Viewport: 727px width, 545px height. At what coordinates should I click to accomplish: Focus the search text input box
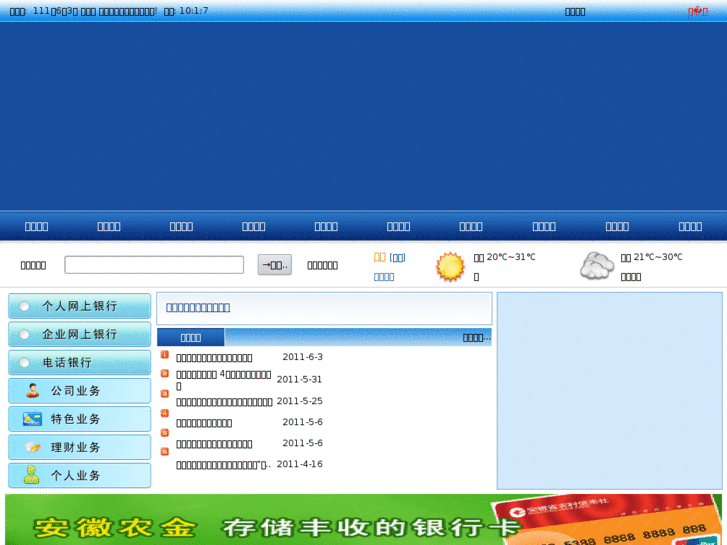click(x=154, y=265)
